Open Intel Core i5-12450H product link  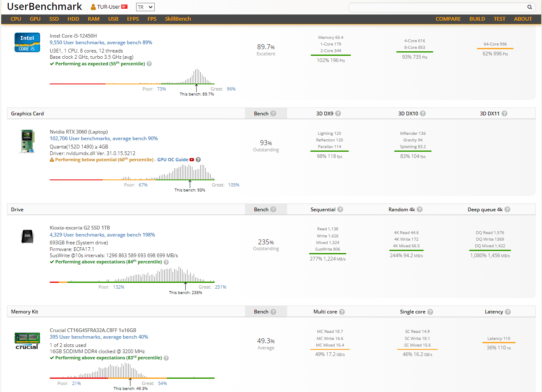(x=73, y=36)
